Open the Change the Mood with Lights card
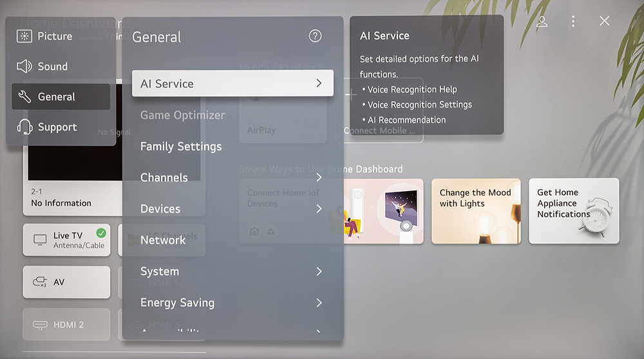This screenshot has height=359, width=644. (x=476, y=211)
